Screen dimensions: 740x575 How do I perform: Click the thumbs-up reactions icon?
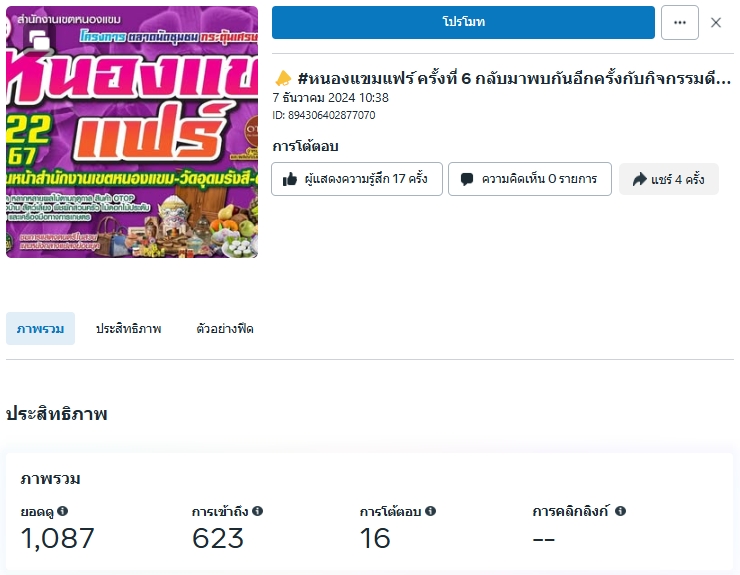pos(289,179)
